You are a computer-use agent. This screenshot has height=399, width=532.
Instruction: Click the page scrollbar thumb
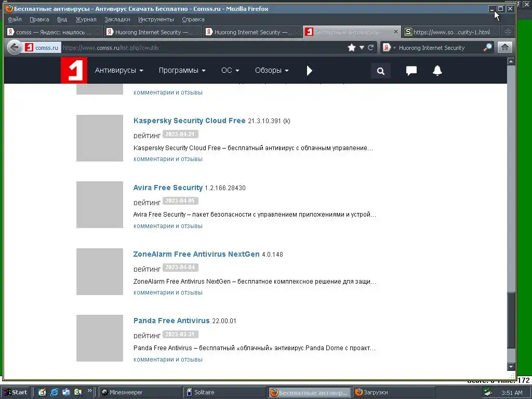click(511, 320)
